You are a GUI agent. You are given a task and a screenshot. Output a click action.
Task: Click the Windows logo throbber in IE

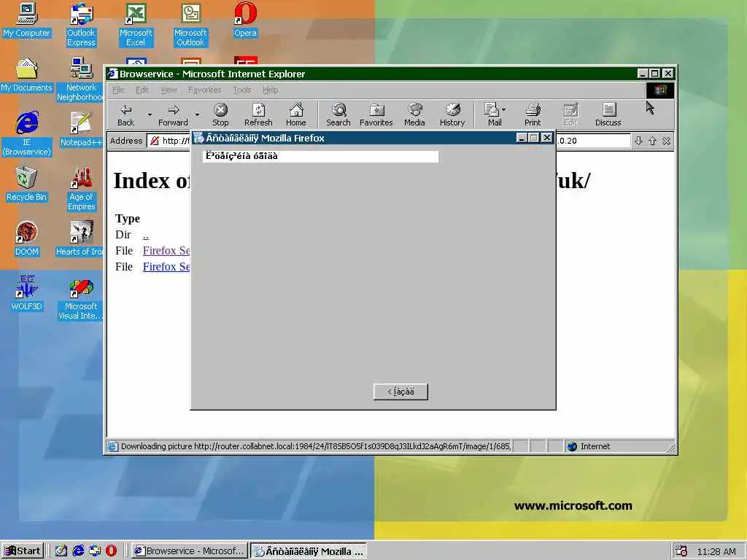660,90
